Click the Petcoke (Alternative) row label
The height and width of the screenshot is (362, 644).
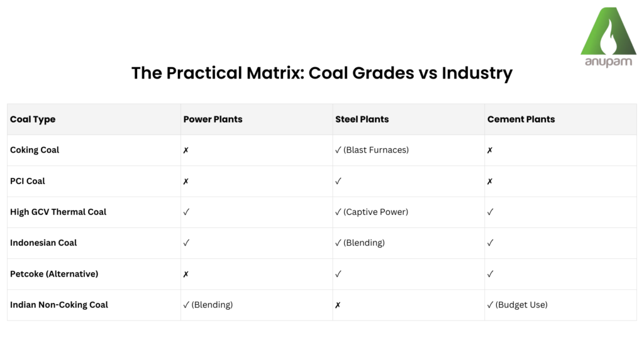click(x=54, y=274)
